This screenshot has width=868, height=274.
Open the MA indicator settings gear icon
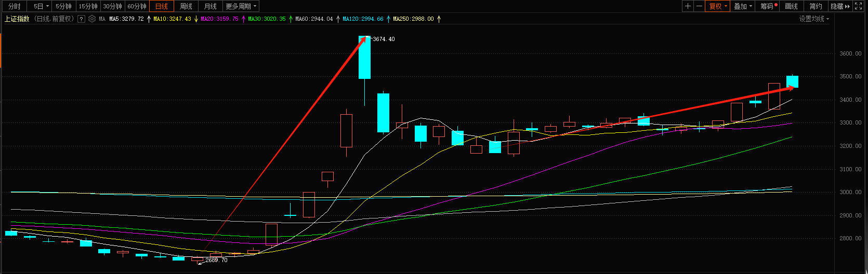pos(92,19)
